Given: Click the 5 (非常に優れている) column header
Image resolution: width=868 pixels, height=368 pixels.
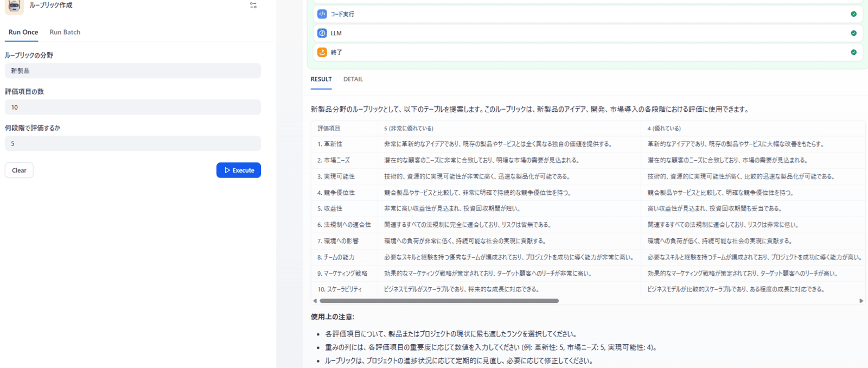Looking at the screenshot, I should click(x=409, y=129).
